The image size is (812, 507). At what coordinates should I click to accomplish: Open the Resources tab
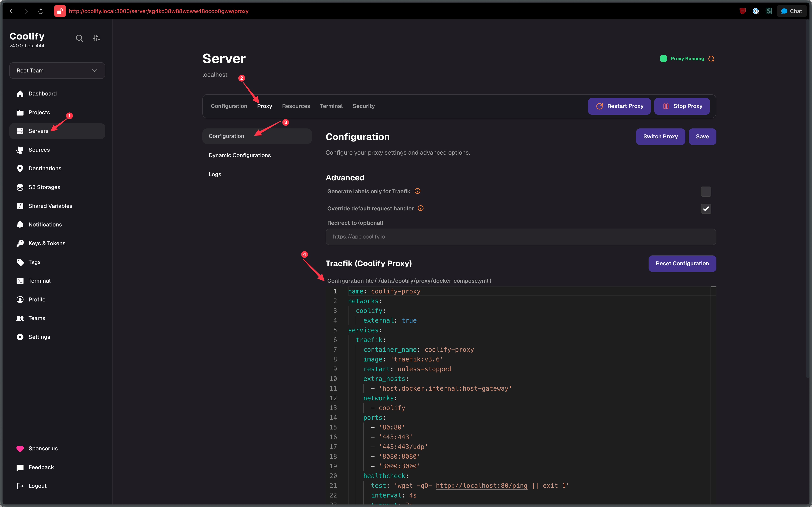pyautogui.click(x=296, y=106)
